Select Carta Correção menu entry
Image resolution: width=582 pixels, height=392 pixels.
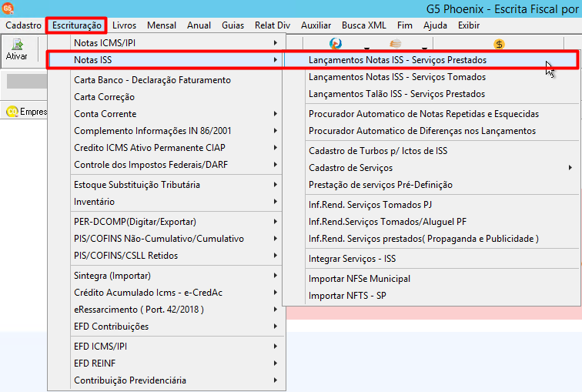pos(166,97)
